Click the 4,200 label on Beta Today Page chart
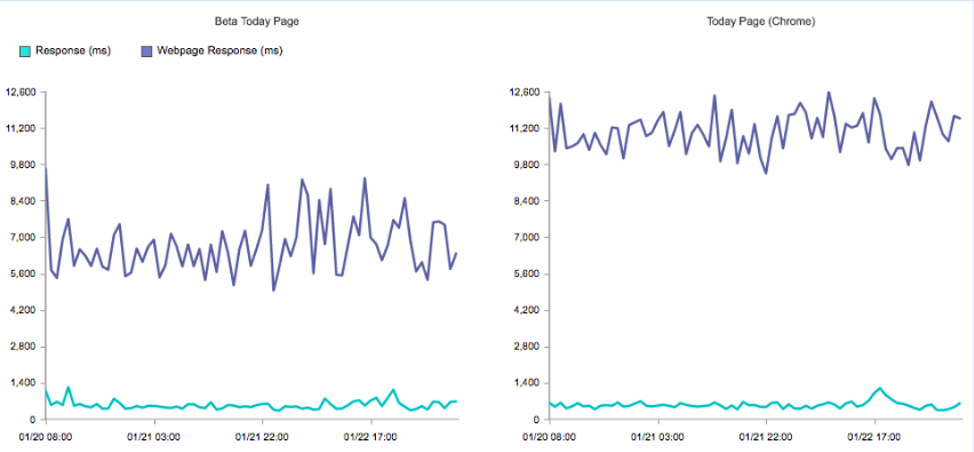 coord(23,310)
